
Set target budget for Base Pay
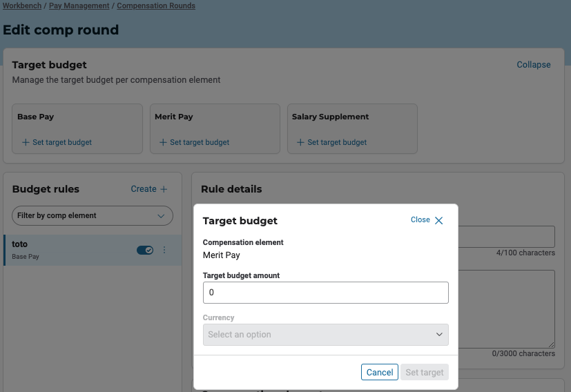coord(62,142)
